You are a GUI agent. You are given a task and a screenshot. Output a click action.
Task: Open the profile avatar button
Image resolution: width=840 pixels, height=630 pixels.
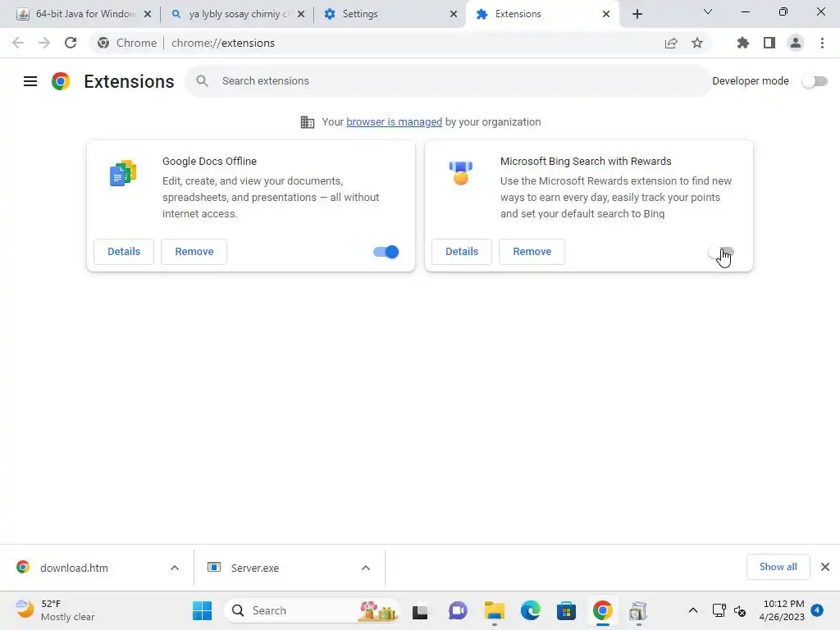click(x=796, y=43)
